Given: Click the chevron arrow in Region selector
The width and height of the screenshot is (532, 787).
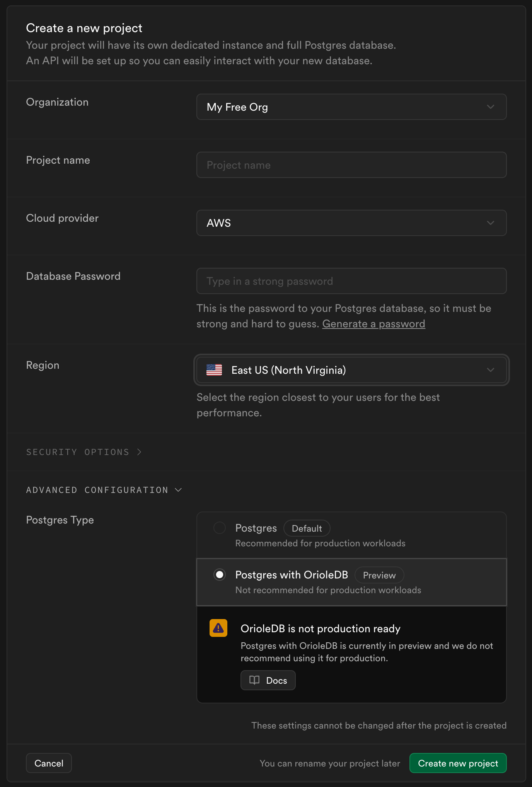Looking at the screenshot, I should (x=491, y=370).
